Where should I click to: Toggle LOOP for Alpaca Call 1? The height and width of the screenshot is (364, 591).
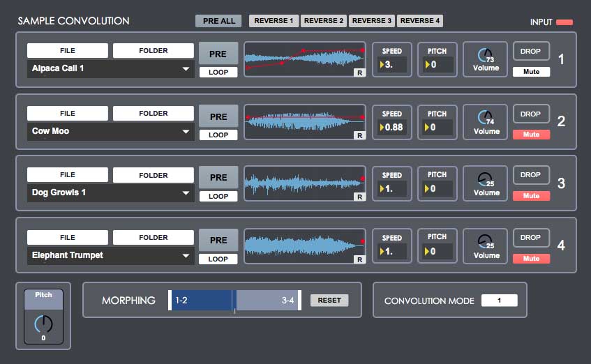[218, 73]
